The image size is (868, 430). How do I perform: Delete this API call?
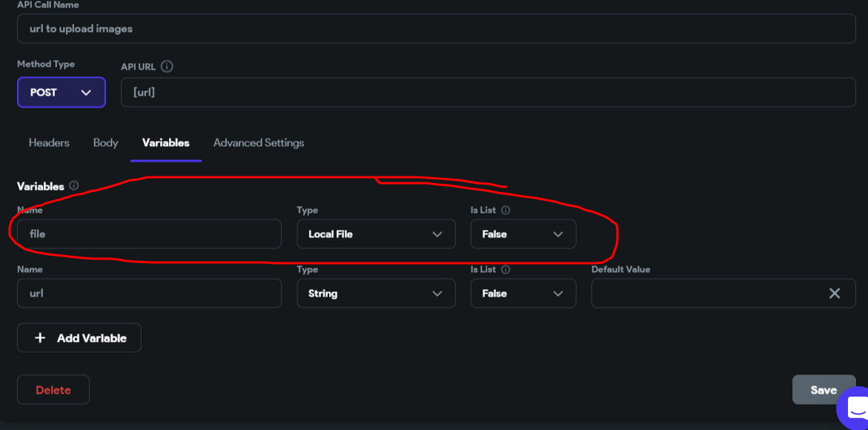pyautogui.click(x=53, y=389)
